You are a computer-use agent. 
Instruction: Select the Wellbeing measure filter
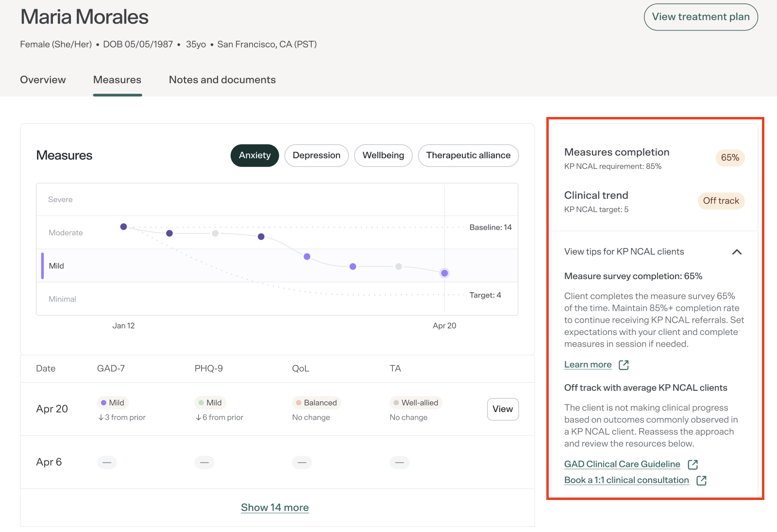[x=383, y=155]
